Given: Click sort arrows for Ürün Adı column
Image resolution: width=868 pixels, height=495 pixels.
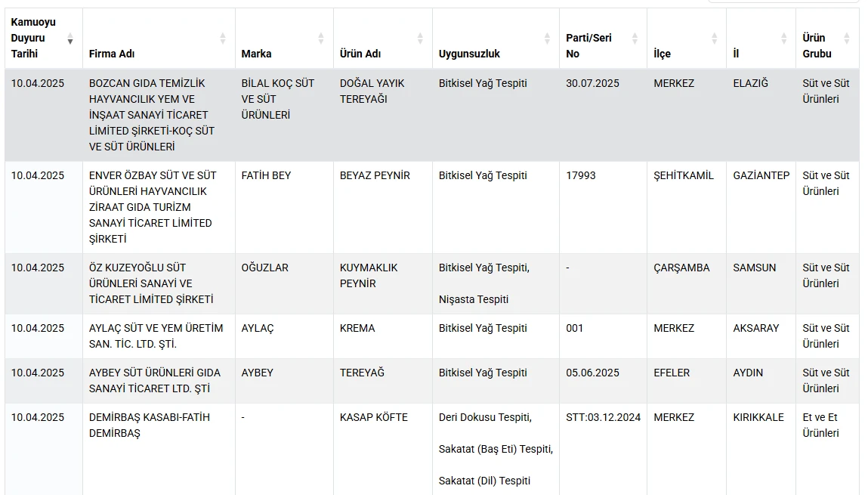Looking at the screenshot, I should click(420, 39).
